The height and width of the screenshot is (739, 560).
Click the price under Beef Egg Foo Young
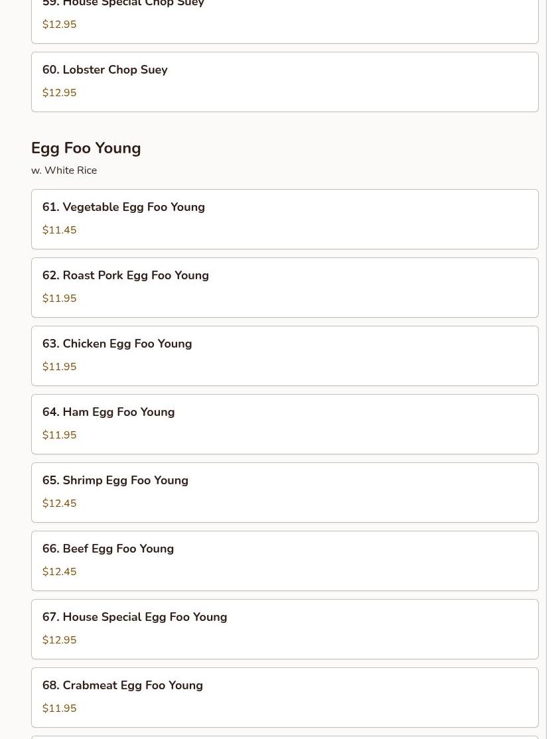tap(59, 572)
